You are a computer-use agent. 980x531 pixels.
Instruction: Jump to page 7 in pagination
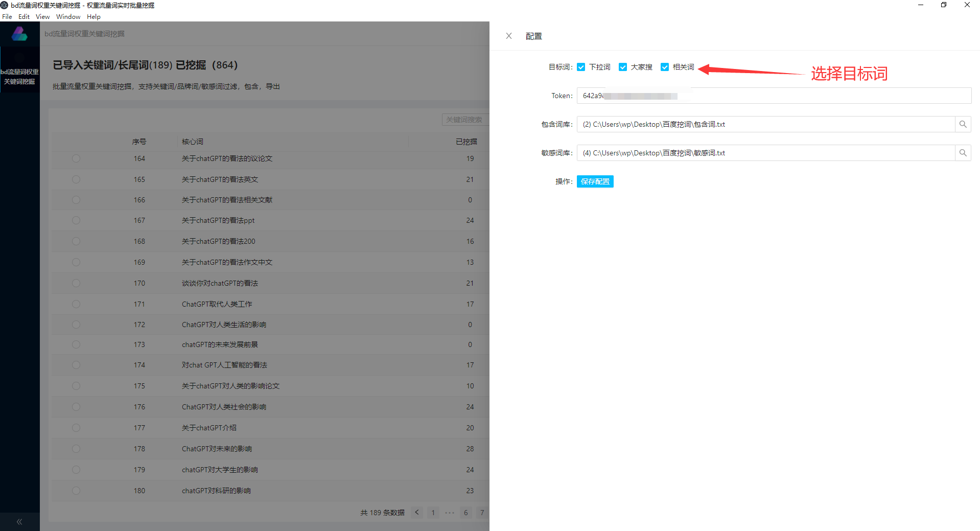pyautogui.click(x=482, y=512)
